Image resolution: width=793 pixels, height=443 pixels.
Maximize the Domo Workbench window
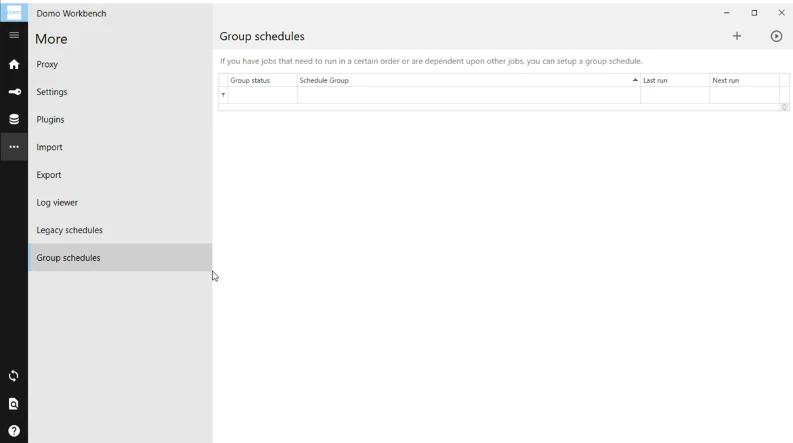point(754,13)
